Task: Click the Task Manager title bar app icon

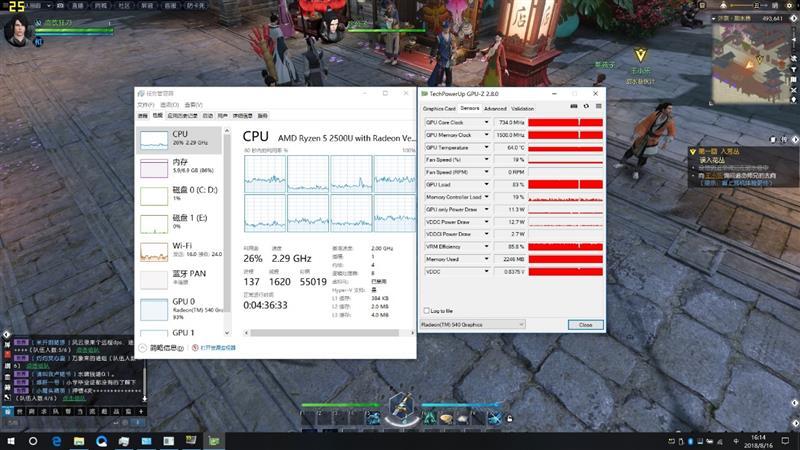Action: click(141, 93)
